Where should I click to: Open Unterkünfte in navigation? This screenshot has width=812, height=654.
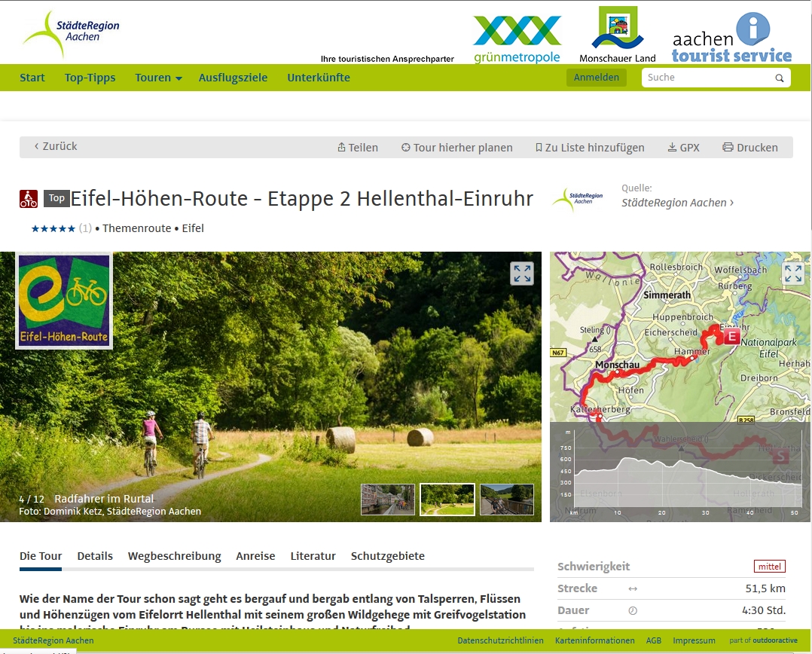click(319, 78)
